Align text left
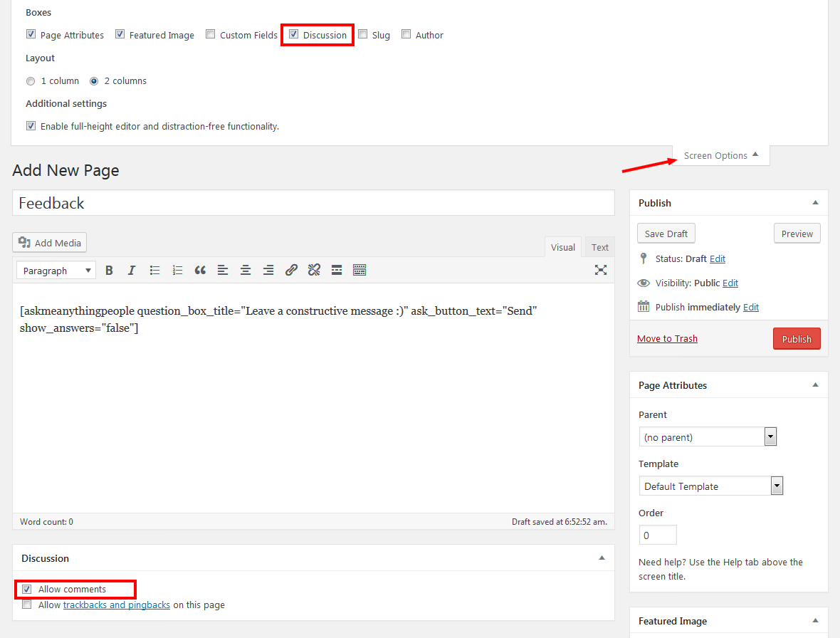Viewport: 840px width, 638px height. point(223,271)
